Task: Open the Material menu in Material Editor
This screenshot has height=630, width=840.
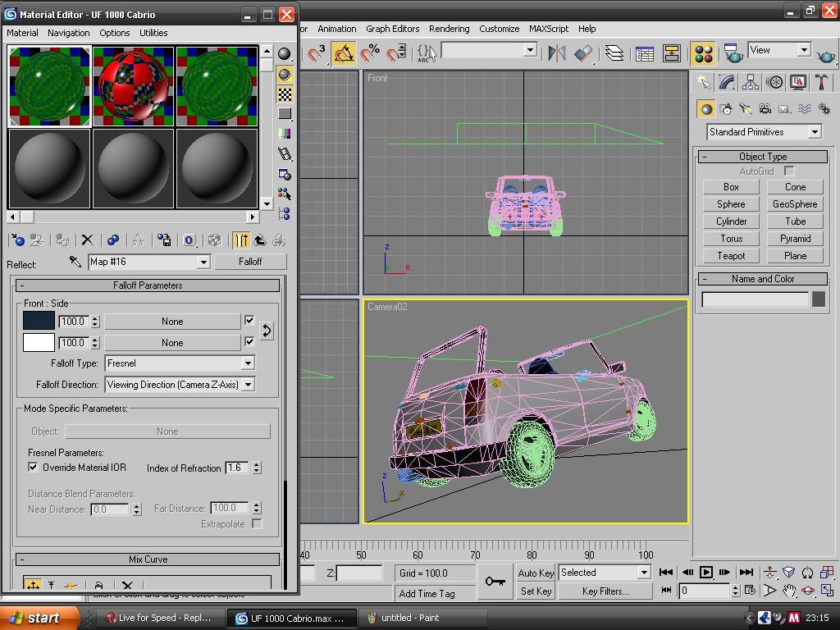Action: [22, 33]
